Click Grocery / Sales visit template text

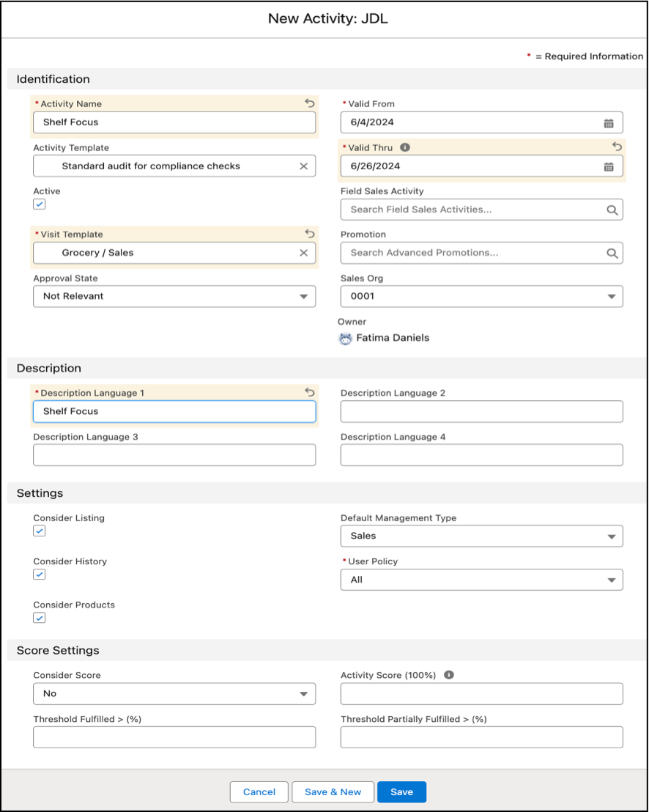[x=98, y=253]
